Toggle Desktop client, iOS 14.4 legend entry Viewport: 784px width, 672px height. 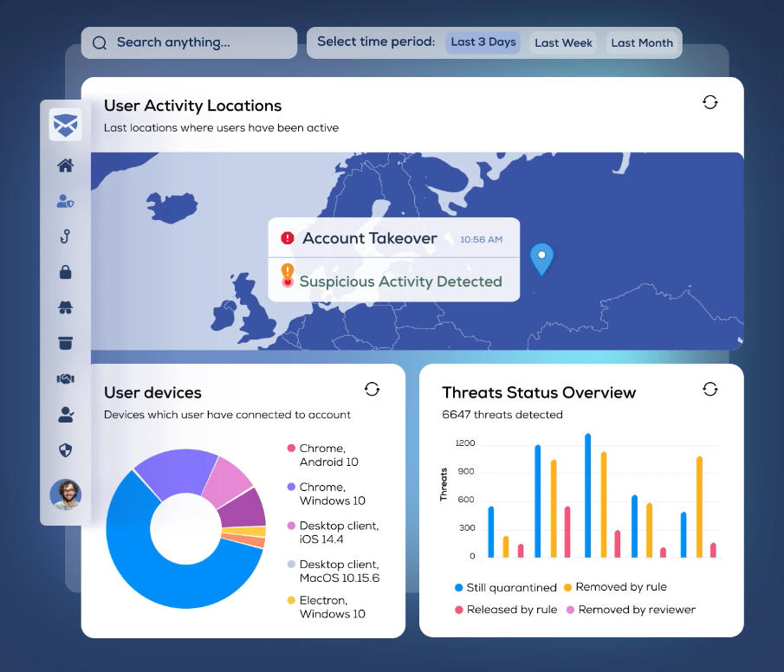point(333,533)
